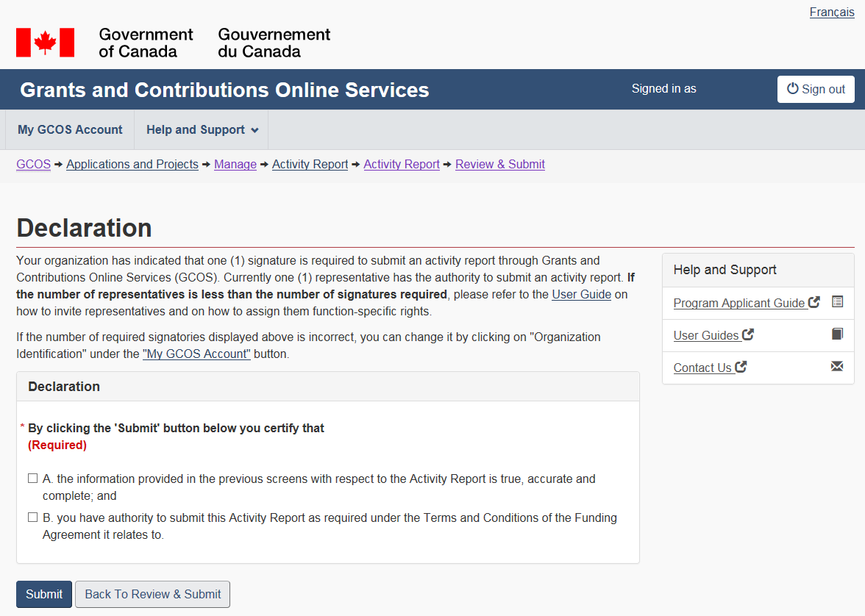Open My GCOS Account menu item
The width and height of the screenshot is (865, 616).
[70, 130]
